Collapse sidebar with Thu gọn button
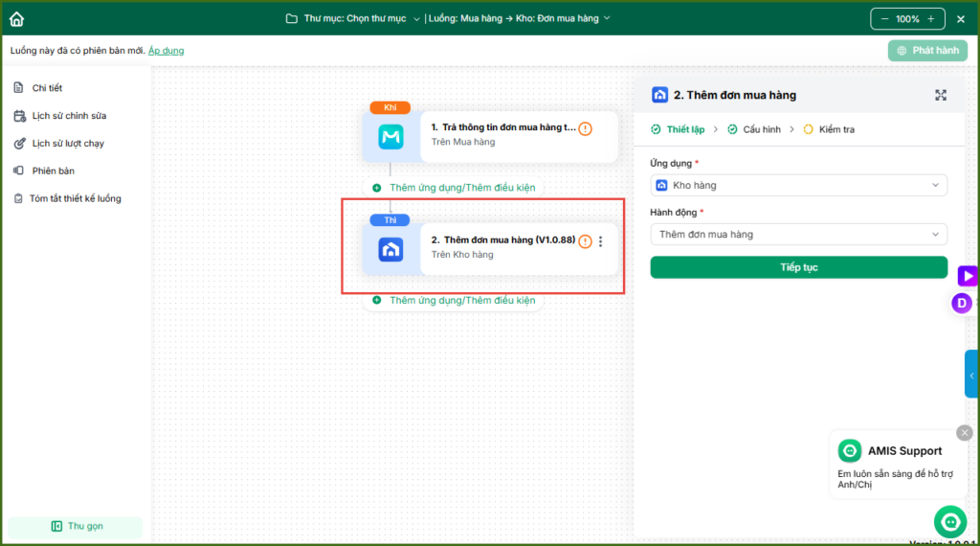This screenshot has height=546, width=980. (x=77, y=526)
